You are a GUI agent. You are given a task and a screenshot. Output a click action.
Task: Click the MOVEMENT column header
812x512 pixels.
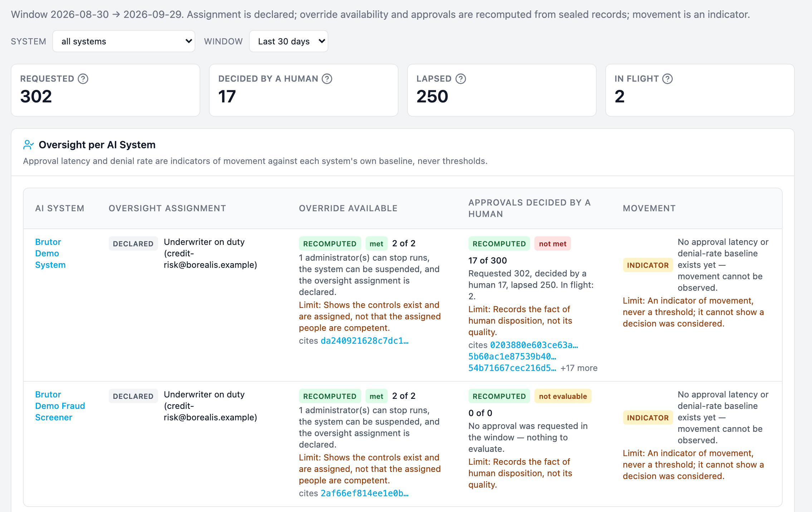click(649, 208)
